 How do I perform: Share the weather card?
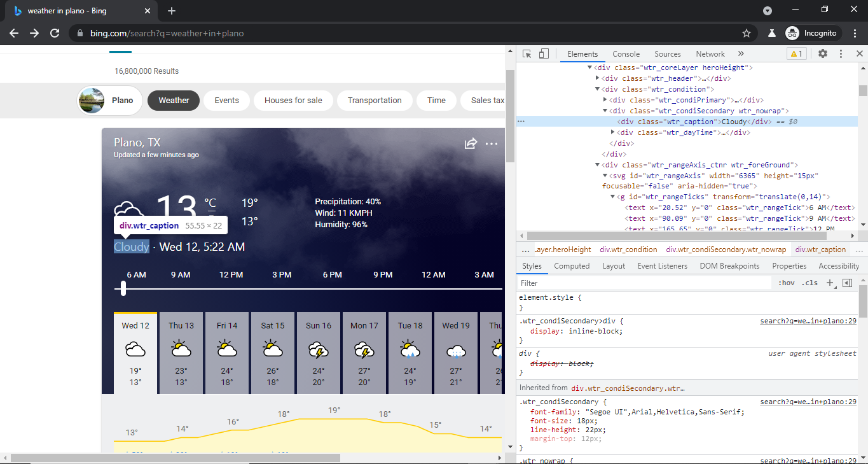(471, 144)
